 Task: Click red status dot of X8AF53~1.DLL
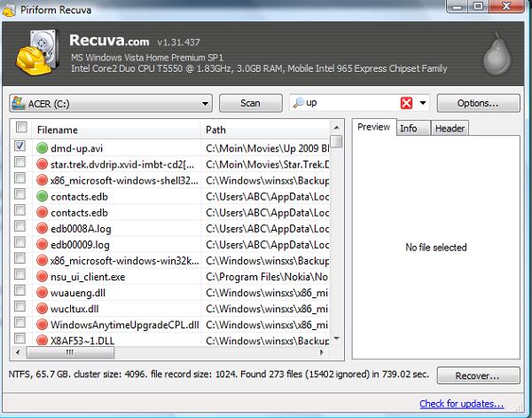(42, 340)
